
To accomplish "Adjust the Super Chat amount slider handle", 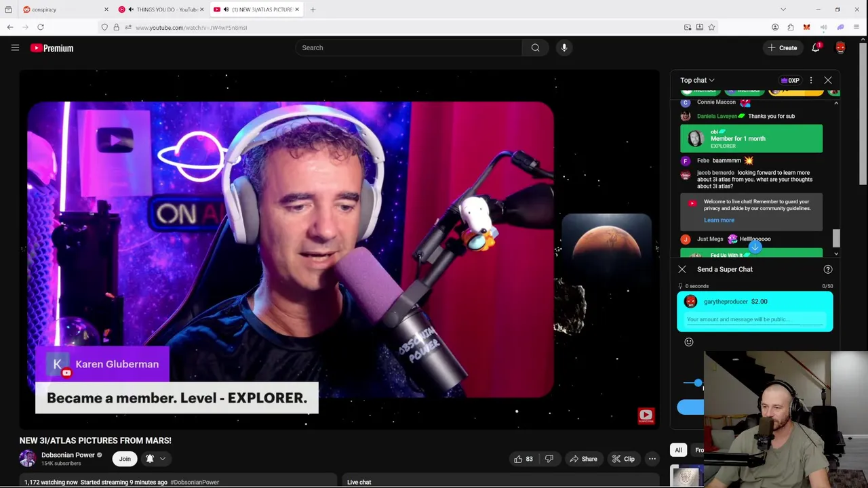I will pyautogui.click(x=698, y=383).
